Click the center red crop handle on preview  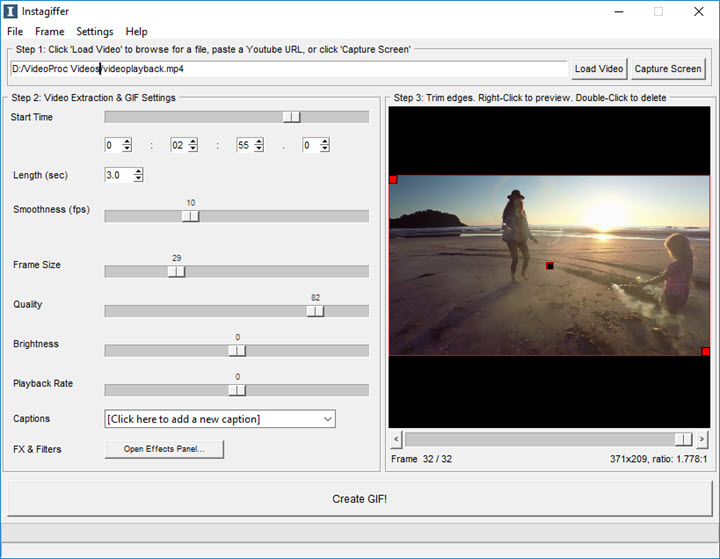point(549,266)
